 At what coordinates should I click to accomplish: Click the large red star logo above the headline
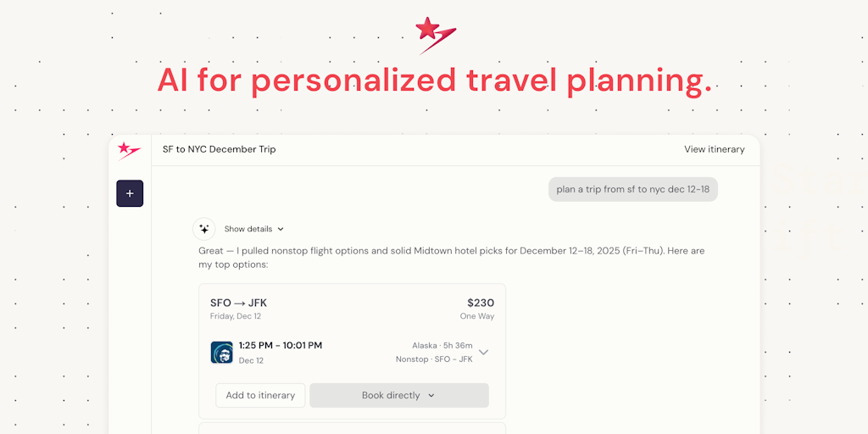pos(434,34)
